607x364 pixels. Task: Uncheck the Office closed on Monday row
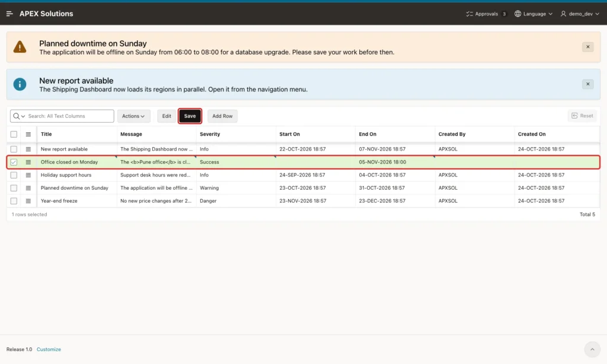(x=14, y=162)
